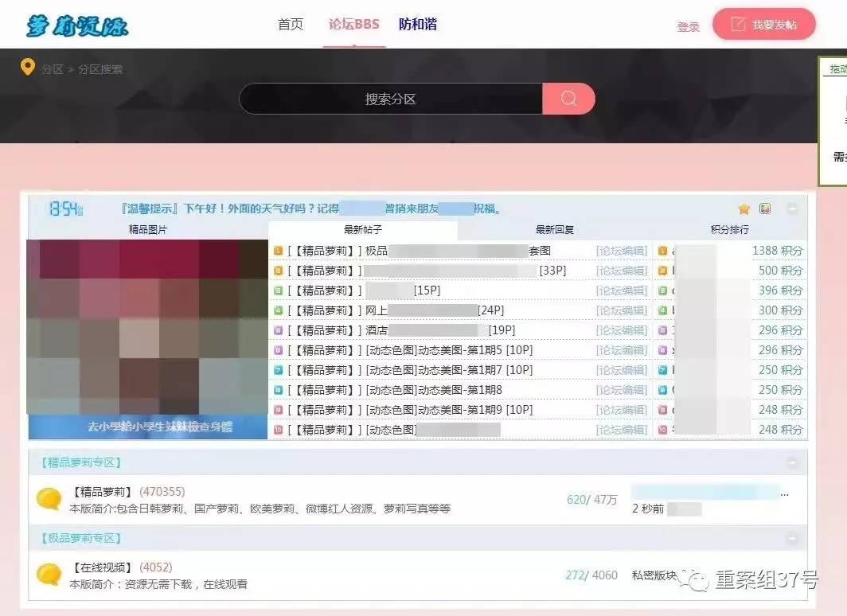Viewport: 847px width, 616px height.
Task: Click the 萝莉资源 site logo
Action: point(76,25)
